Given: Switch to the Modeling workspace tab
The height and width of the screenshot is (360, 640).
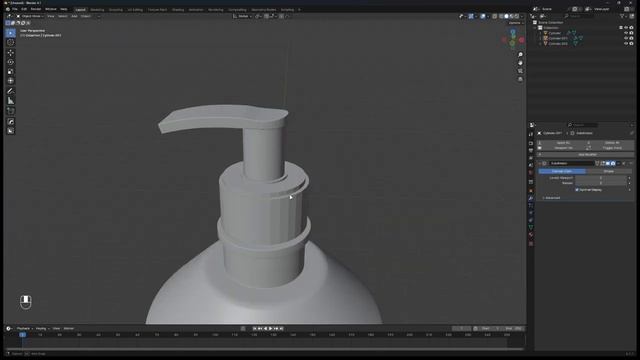Looking at the screenshot, I should pyautogui.click(x=97, y=10).
